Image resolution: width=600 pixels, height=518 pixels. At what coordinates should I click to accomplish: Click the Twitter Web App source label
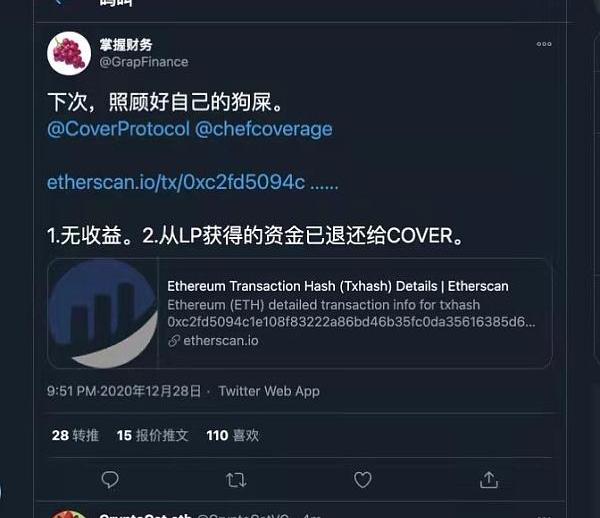(x=269, y=391)
